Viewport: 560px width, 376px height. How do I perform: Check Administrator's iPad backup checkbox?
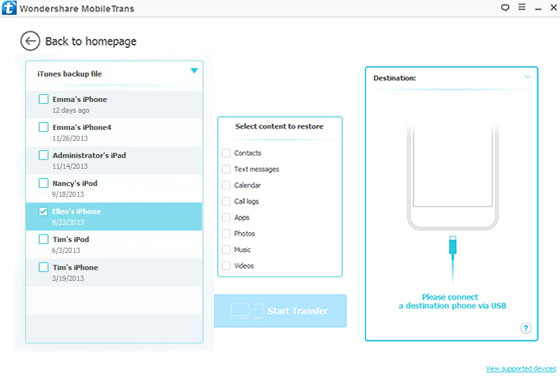43,155
